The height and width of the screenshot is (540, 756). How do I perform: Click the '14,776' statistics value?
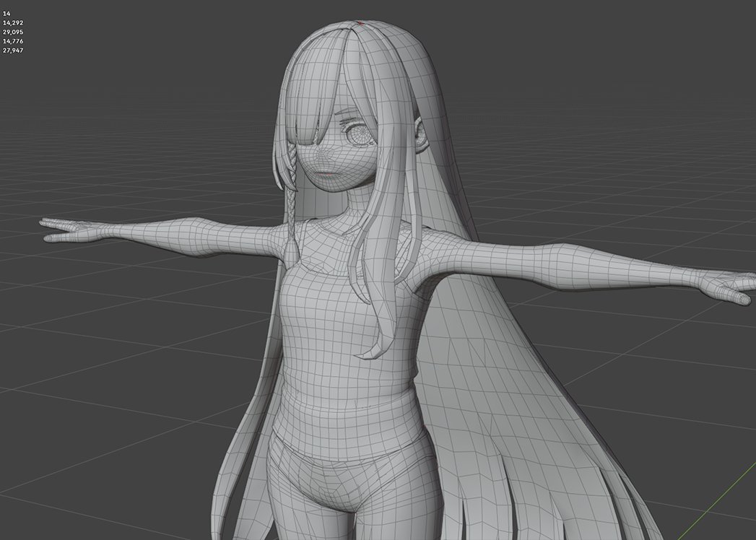[x=13, y=41]
